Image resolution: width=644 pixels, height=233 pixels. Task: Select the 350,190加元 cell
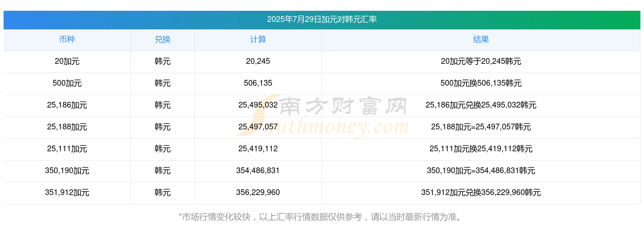tap(67, 171)
